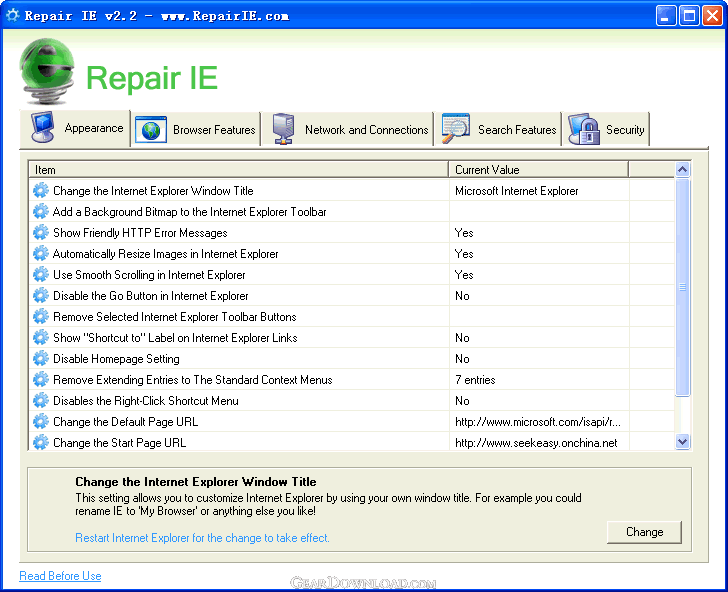
Task: Open the Security tab
Action: [x=605, y=130]
